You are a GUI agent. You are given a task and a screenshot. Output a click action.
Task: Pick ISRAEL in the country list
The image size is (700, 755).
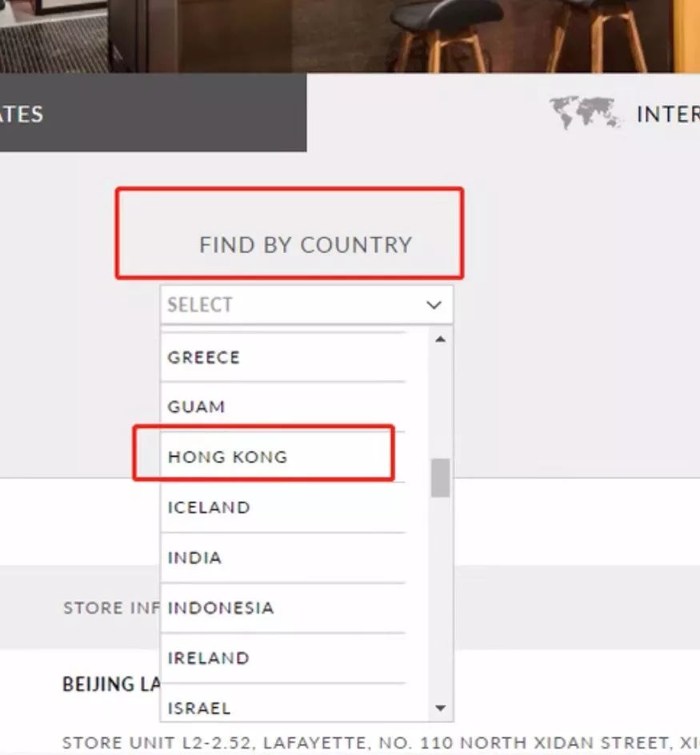(x=199, y=708)
